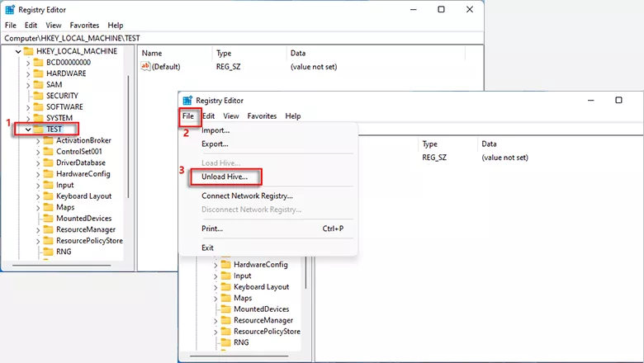Expand HardwareConfig arrow in back window

coord(38,174)
